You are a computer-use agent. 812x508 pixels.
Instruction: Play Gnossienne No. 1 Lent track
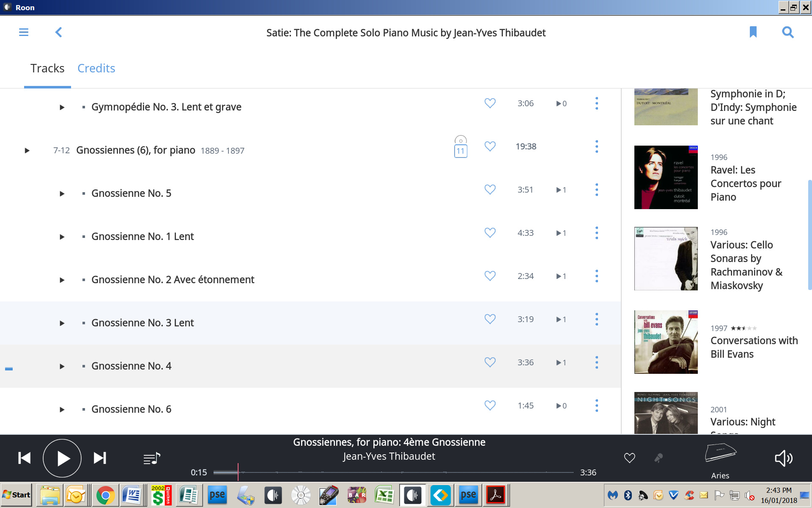point(62,237)
